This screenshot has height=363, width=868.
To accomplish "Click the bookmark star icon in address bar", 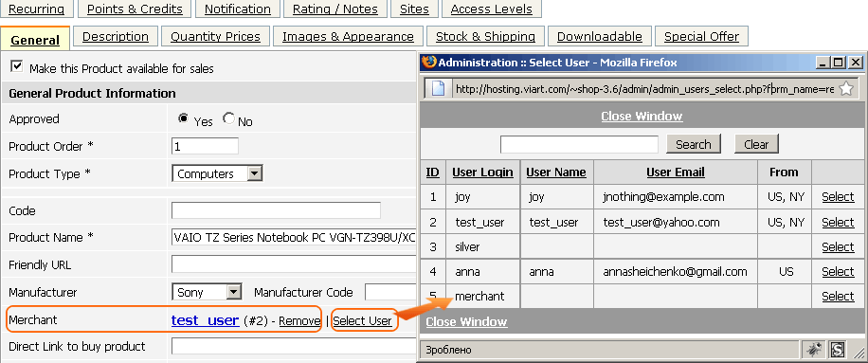I will (846, 88).
